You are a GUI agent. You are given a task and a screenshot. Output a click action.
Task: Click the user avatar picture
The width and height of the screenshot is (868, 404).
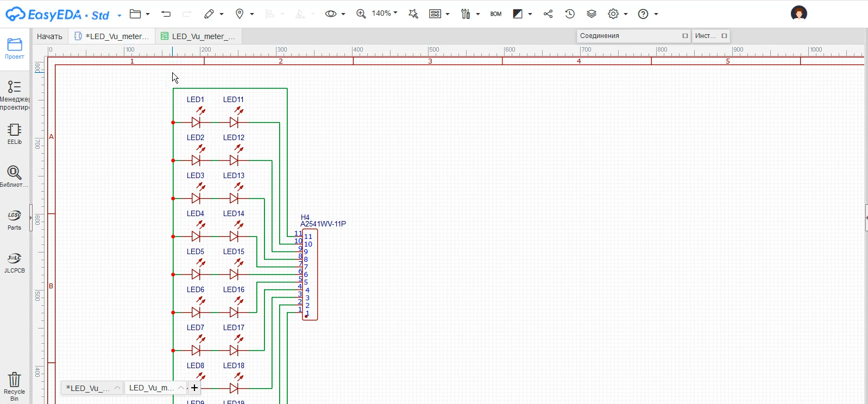pyautogui.click(x=799, y=14)
